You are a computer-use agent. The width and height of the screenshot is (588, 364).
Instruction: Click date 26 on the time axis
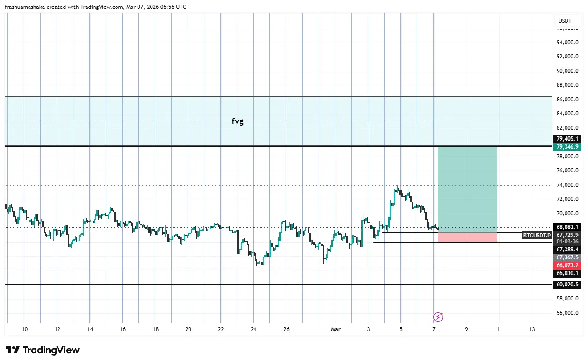(286, 329)
